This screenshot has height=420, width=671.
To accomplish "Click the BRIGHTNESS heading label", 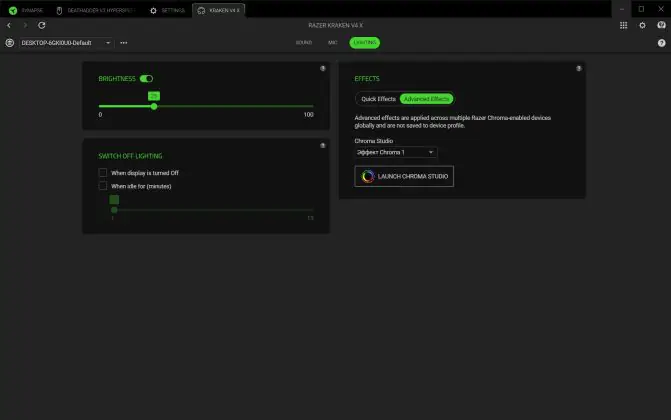I will point(117,79).
